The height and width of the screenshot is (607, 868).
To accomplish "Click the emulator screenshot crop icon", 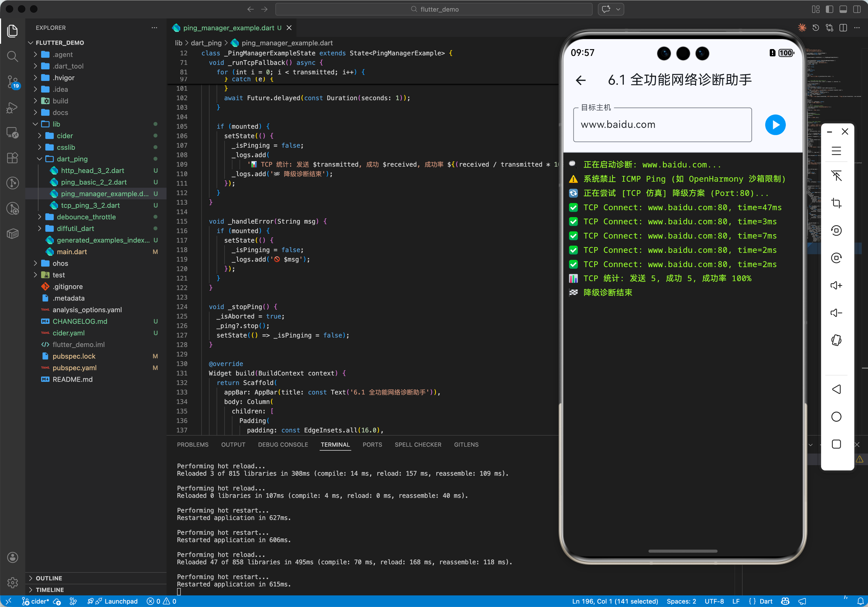I will click(x=836, y=203).
